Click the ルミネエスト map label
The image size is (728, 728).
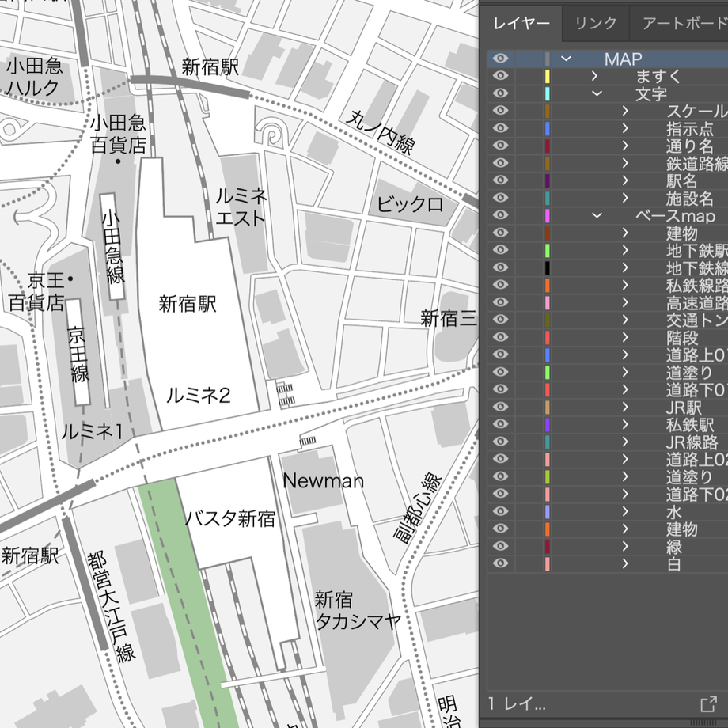tap(241, 207)
